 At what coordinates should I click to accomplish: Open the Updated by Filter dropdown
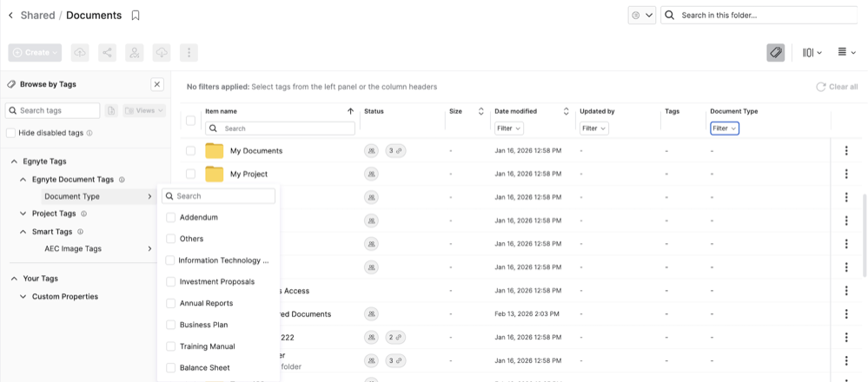[594, 128]
